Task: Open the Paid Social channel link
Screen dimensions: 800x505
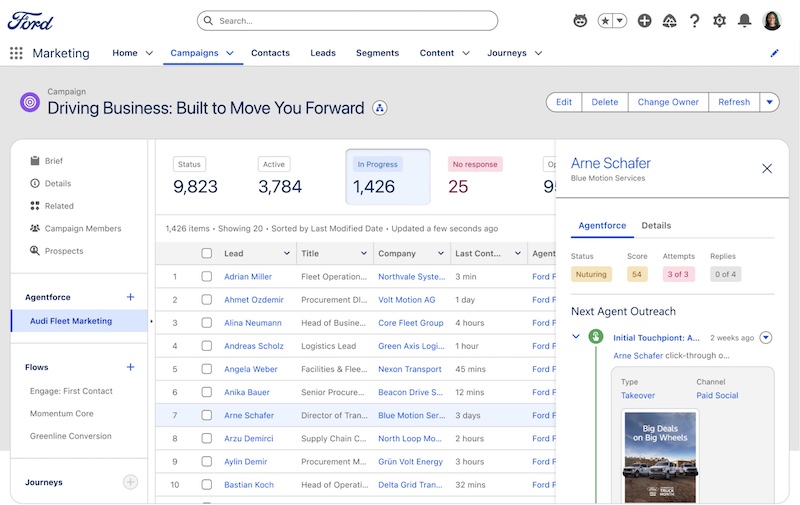Action: 717,395
